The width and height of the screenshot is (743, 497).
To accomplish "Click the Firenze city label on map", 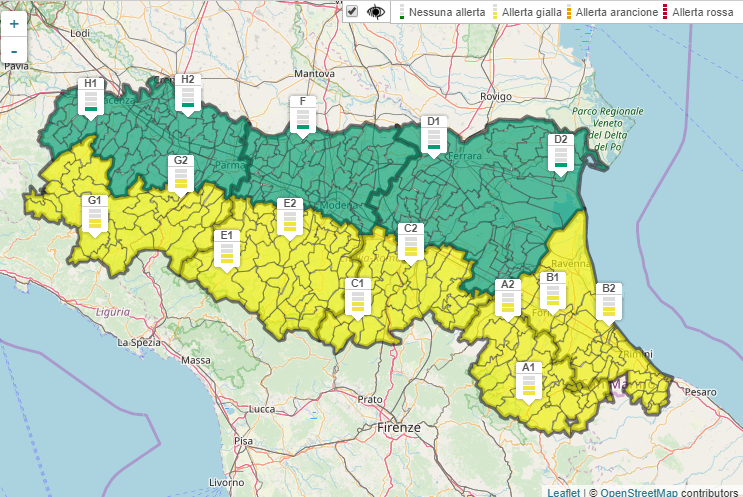I will pos(399,427).
